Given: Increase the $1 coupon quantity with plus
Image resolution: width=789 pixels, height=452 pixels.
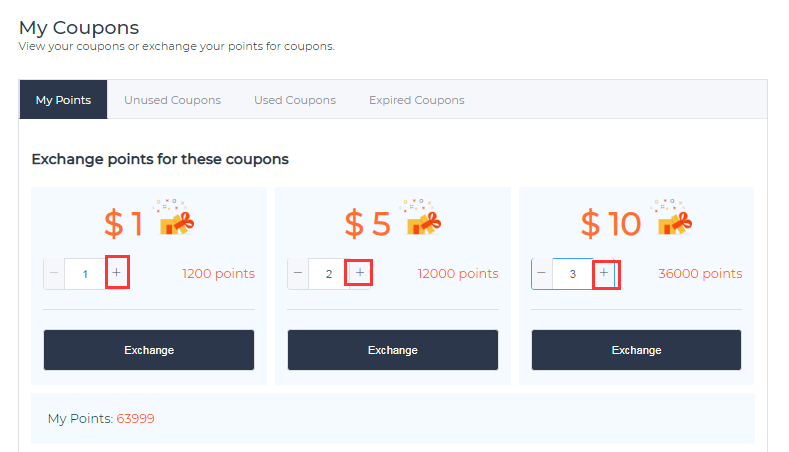Looking at the screenshot, I should point(117,273).
